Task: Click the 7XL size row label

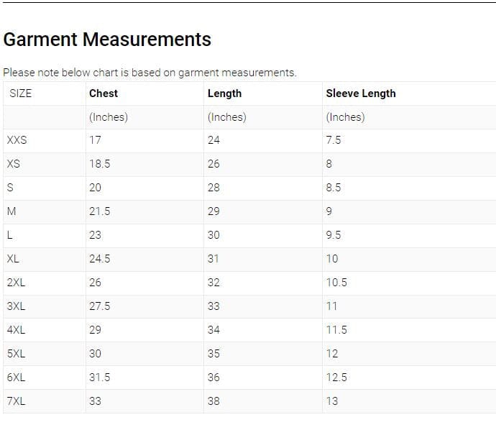Action: (16, 401)
